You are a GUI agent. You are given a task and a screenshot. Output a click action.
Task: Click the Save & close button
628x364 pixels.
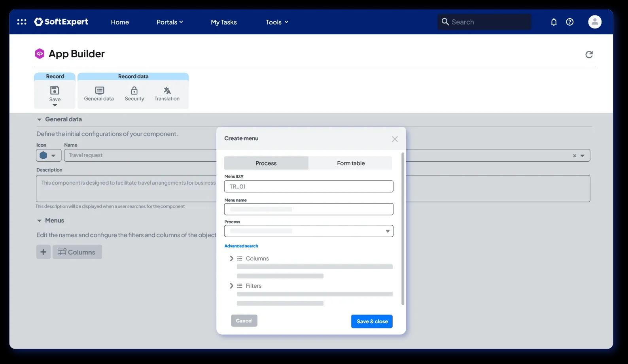pyautogui.click(x=372, y=321)
